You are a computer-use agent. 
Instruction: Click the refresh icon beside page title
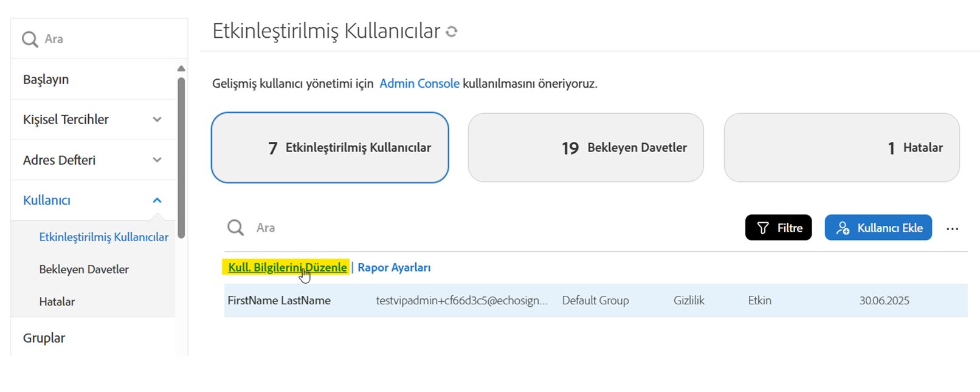click(x=451, y=32)
